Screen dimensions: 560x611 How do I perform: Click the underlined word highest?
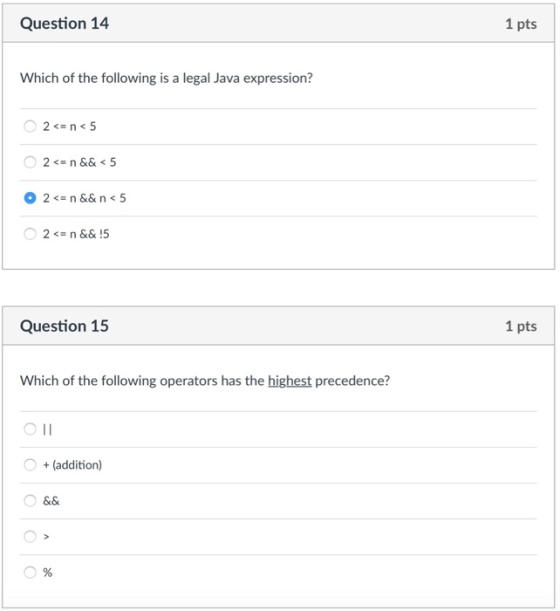tap(290, 381)
